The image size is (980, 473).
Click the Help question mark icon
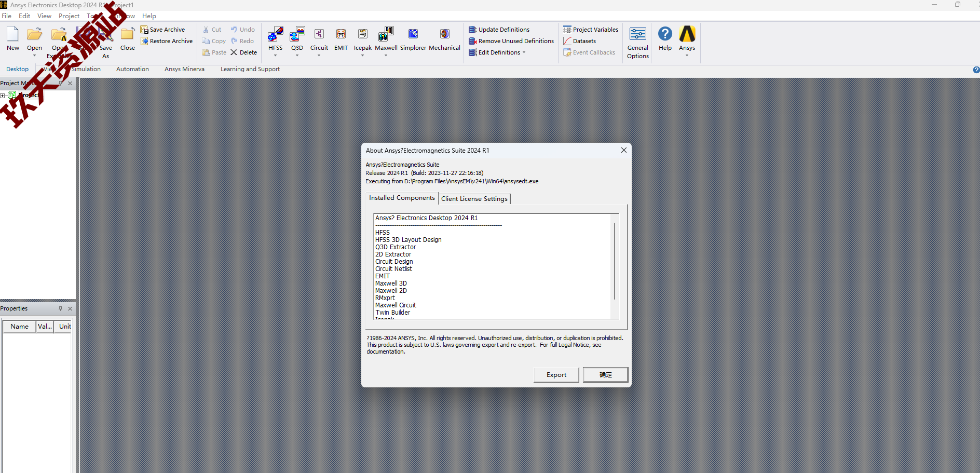coord(665,34)
